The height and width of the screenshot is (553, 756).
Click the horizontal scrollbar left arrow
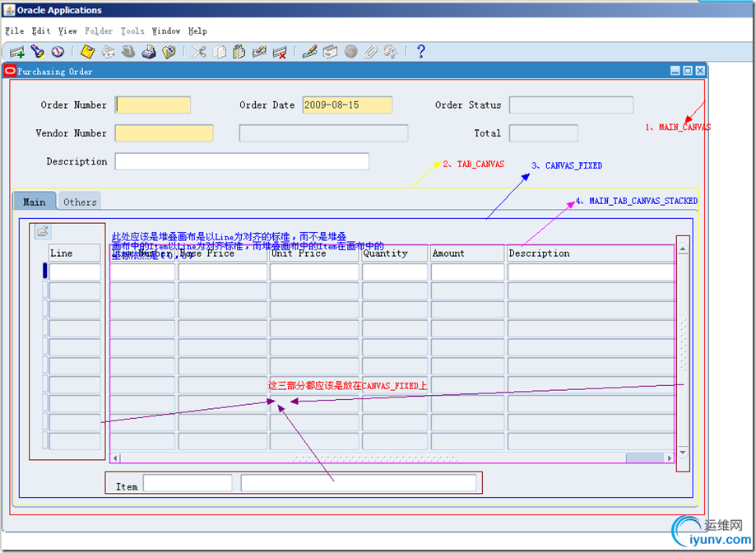[x=115, y=458]
